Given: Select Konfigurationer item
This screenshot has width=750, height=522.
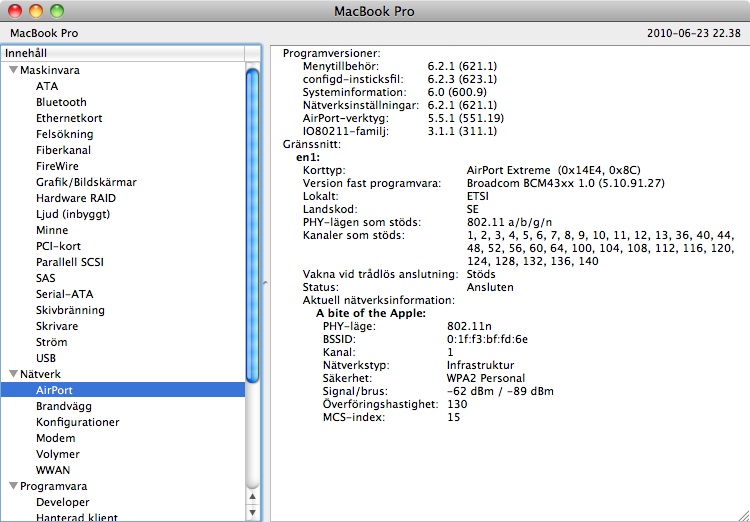Looking at the screenshot, I should point(77,422).
